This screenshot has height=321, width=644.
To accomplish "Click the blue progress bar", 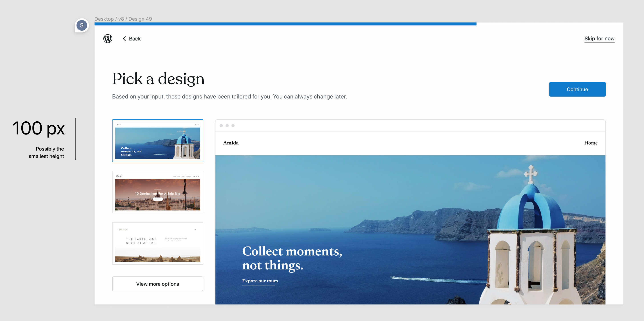I will coord(285,24).
